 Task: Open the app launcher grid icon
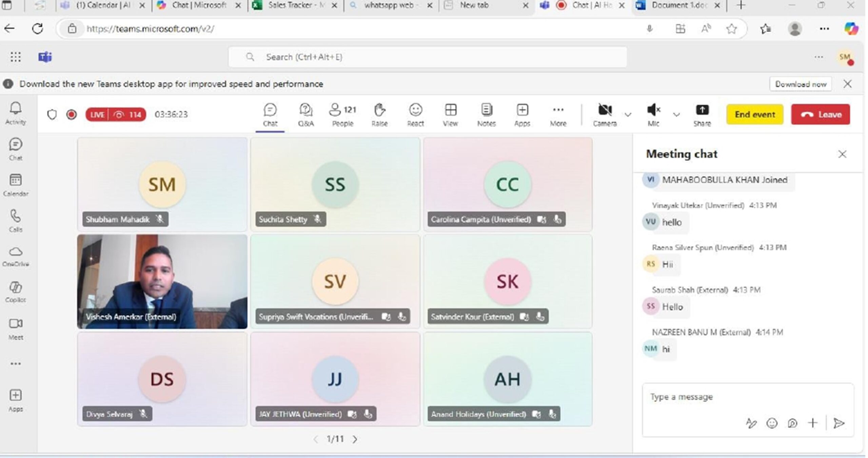(x=16, y=57)
